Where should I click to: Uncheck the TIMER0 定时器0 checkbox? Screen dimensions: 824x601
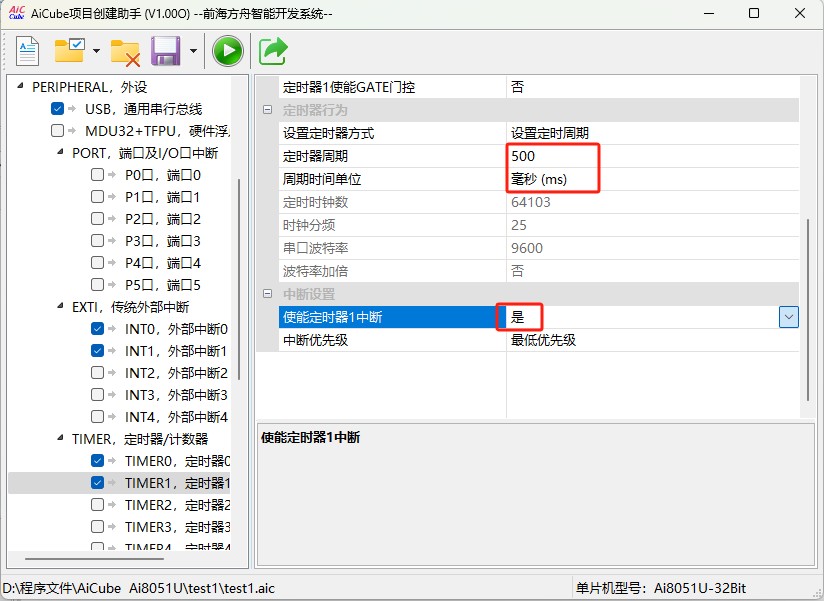tap(97, 461)
